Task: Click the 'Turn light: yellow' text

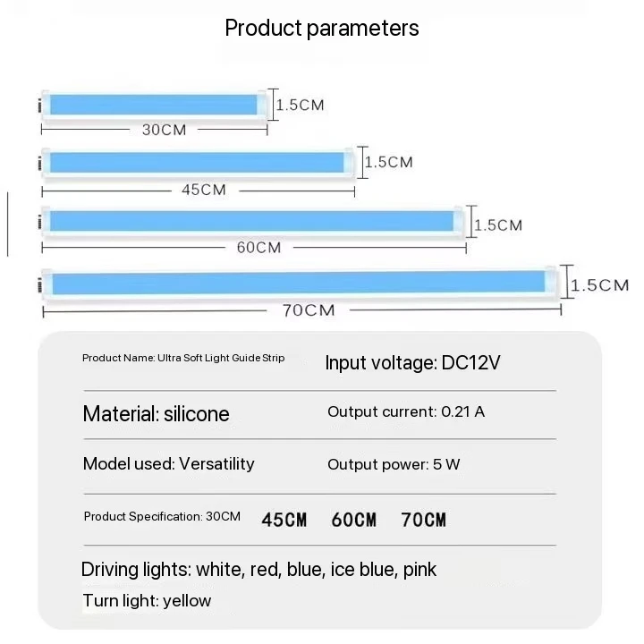Action: tap(147, 600)
